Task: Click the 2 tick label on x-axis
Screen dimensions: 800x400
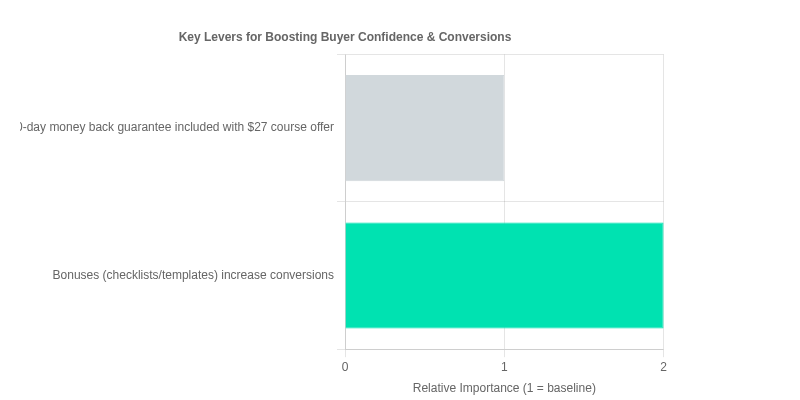Action: (663, 367)
